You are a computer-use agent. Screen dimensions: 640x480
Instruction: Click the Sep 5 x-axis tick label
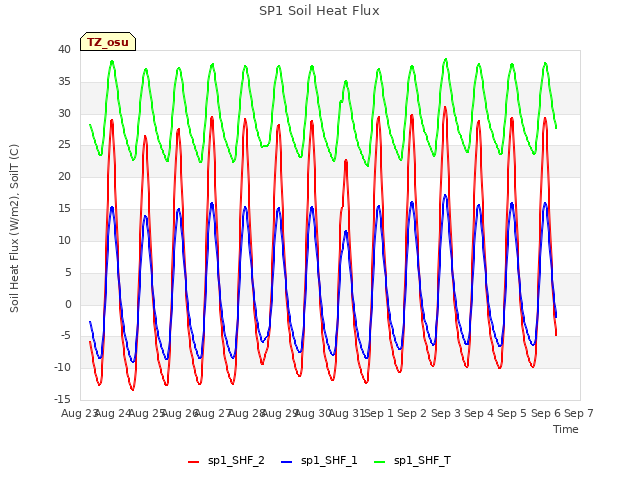pyautogui.click(x=512, y=413)
